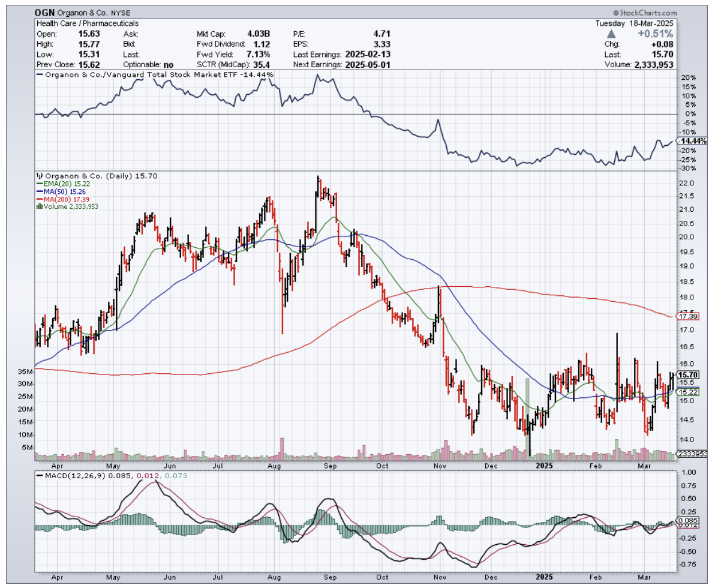Click the Vanguard Total Stock Market ETF comparison legend
715x588 pixels.
(x=155, y=74)
